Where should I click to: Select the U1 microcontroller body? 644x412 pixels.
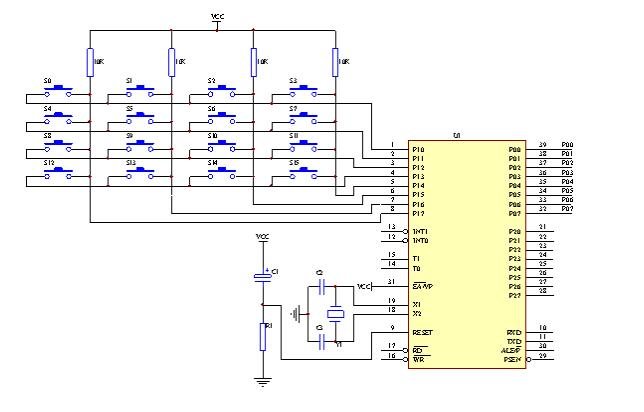pos(468,250)
